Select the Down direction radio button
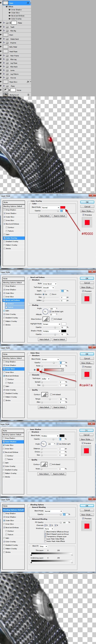Image resolution: width=96 pixels, height=644 pixels. (51, 294)
